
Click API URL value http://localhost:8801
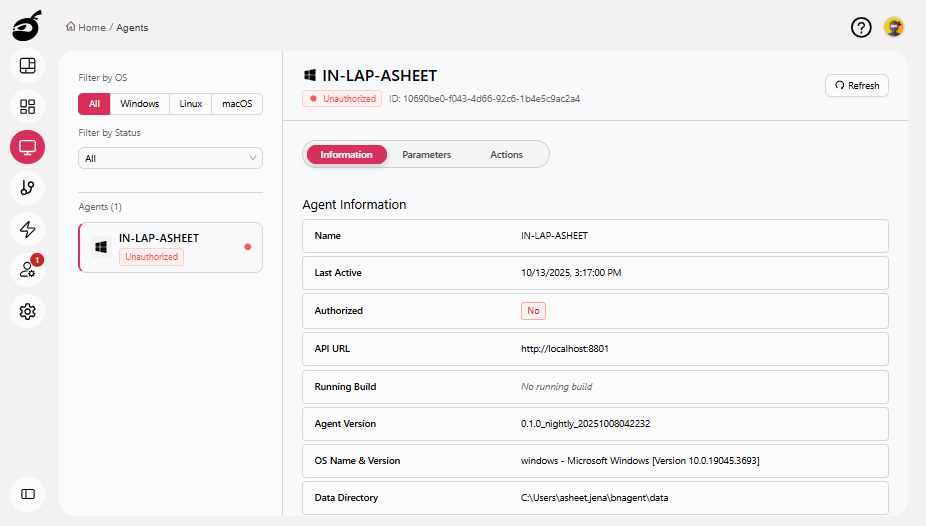pyautogui.click(x=565, y=349)
